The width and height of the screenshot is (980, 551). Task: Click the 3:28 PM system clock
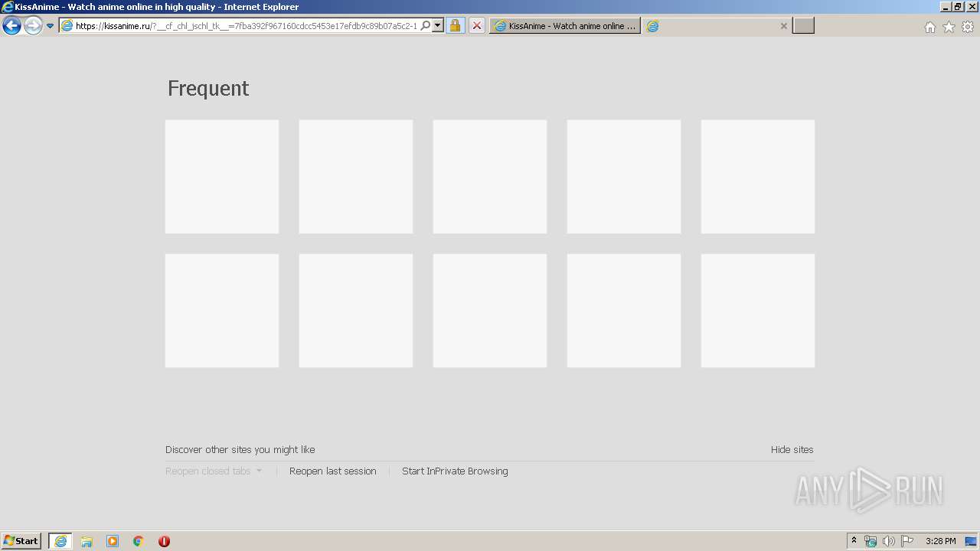coord(940,541)
